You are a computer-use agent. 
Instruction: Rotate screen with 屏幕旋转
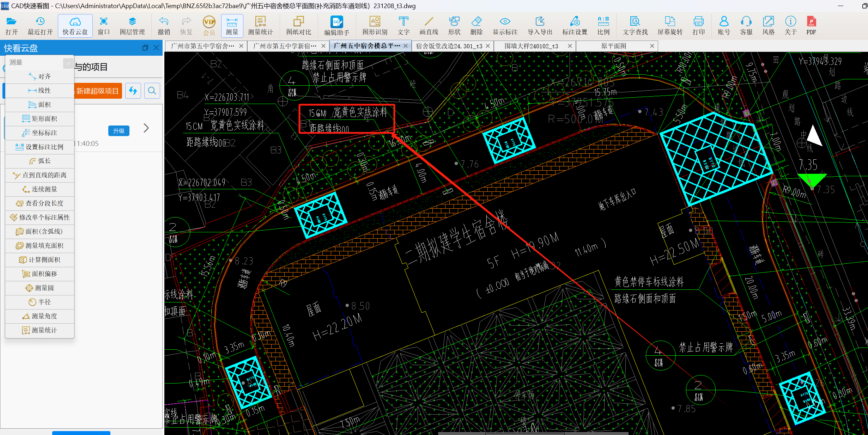670,26
